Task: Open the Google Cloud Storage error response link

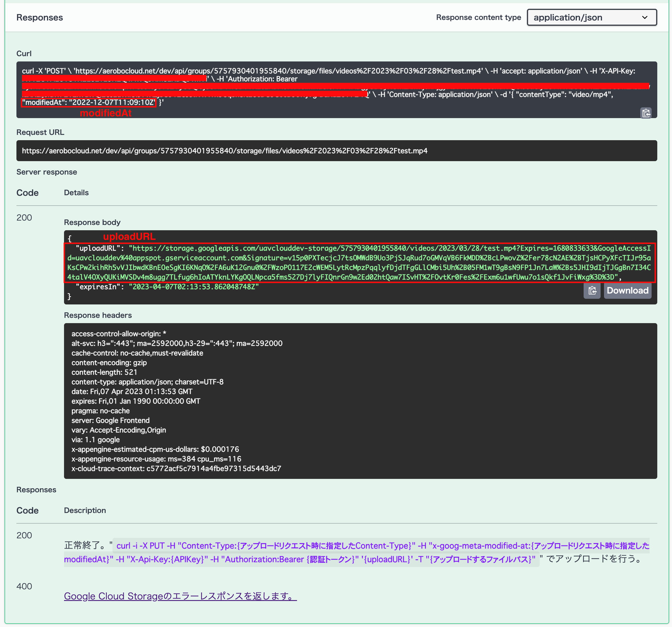Action: coord(180,596)
